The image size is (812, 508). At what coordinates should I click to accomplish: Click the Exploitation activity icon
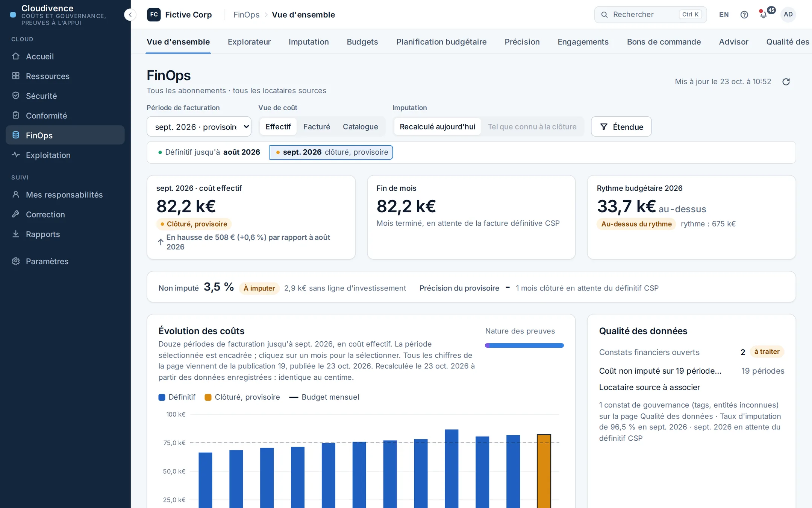pyautogui.click(x=16, y=155)
